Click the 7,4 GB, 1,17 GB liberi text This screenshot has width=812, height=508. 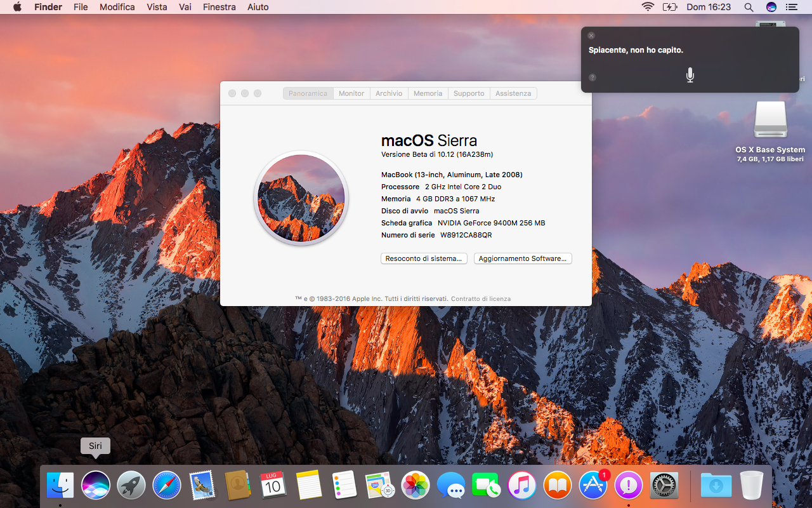[x=770, y=159]
